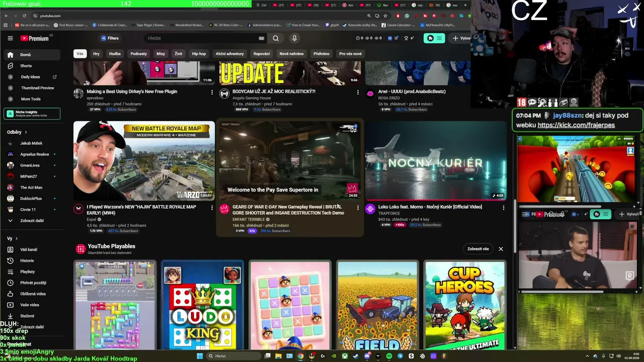This screenshot has width=644, height=362.
Task: Open TRAPFORCE channel avatar
Action: click(x=370, y=209)
